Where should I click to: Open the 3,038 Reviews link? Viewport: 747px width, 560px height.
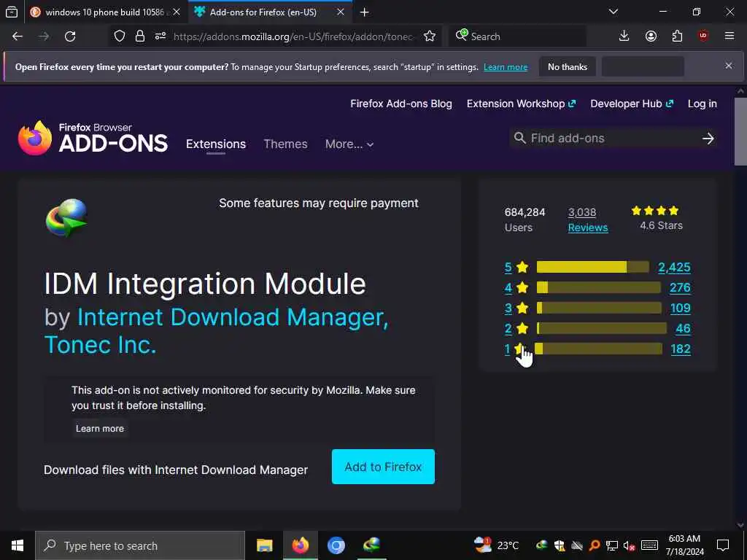[588, 219]
